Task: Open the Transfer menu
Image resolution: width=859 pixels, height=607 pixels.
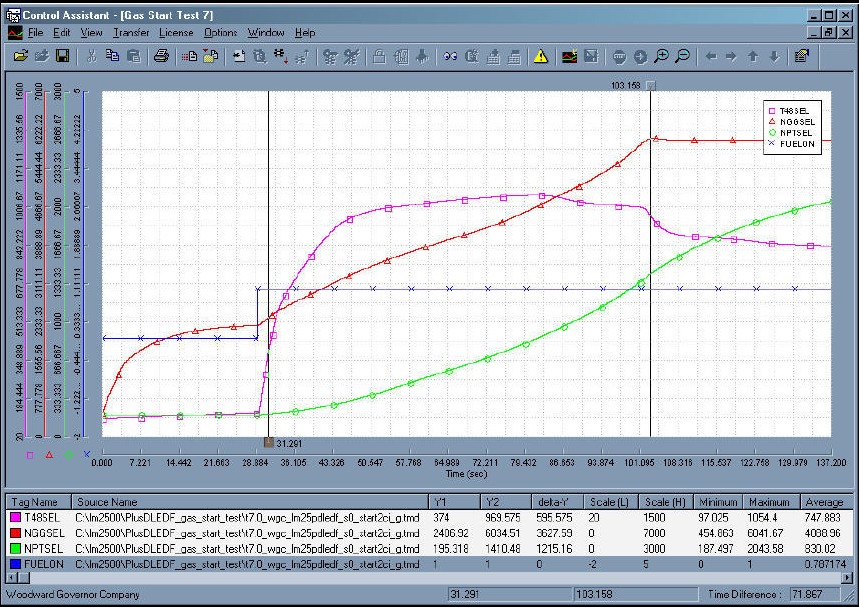Action: click(x=131, y=33)
